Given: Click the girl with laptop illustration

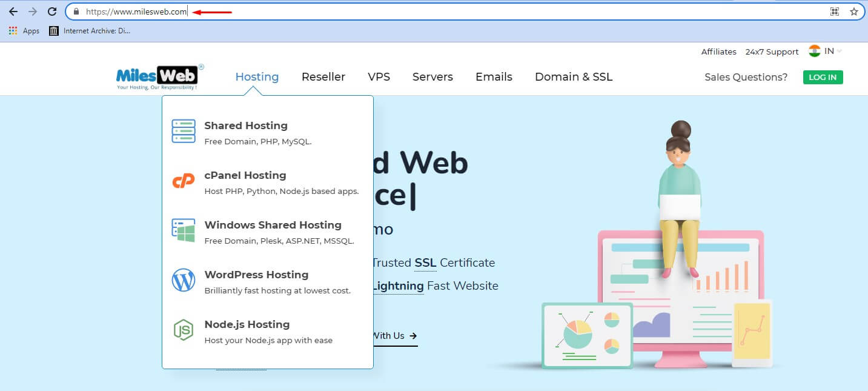Looking at the screenshot, I should (680, 199).
